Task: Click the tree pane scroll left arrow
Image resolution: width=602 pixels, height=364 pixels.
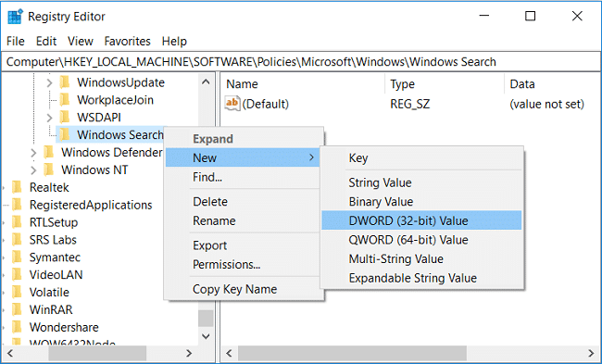Action: [x=10, y=353]
